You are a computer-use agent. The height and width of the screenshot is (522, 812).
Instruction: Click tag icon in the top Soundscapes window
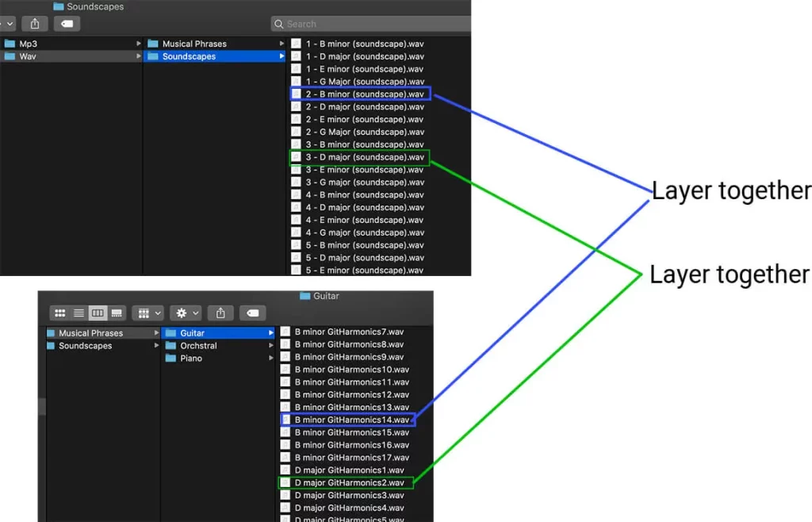[x=67, y=24]
